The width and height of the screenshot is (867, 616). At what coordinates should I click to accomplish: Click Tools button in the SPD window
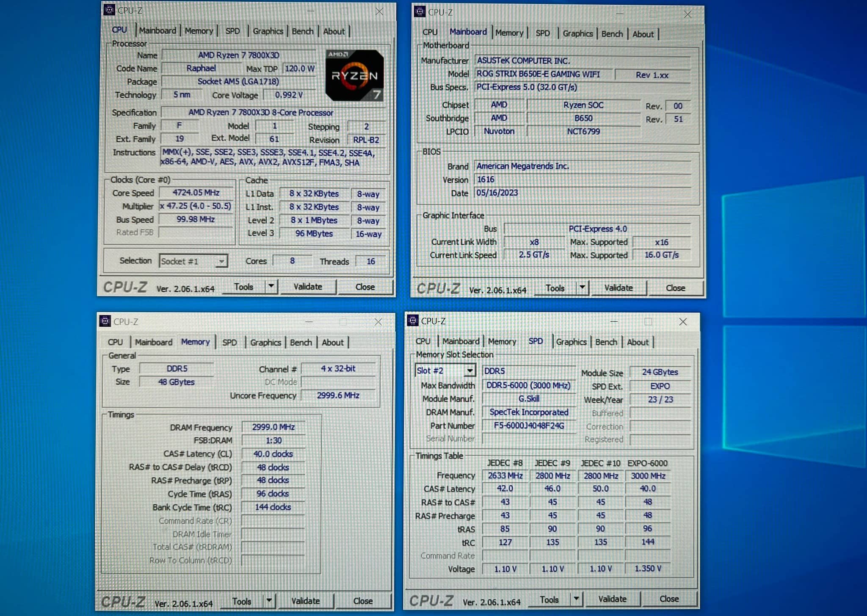pyautogui.click(x=549, y=599)
